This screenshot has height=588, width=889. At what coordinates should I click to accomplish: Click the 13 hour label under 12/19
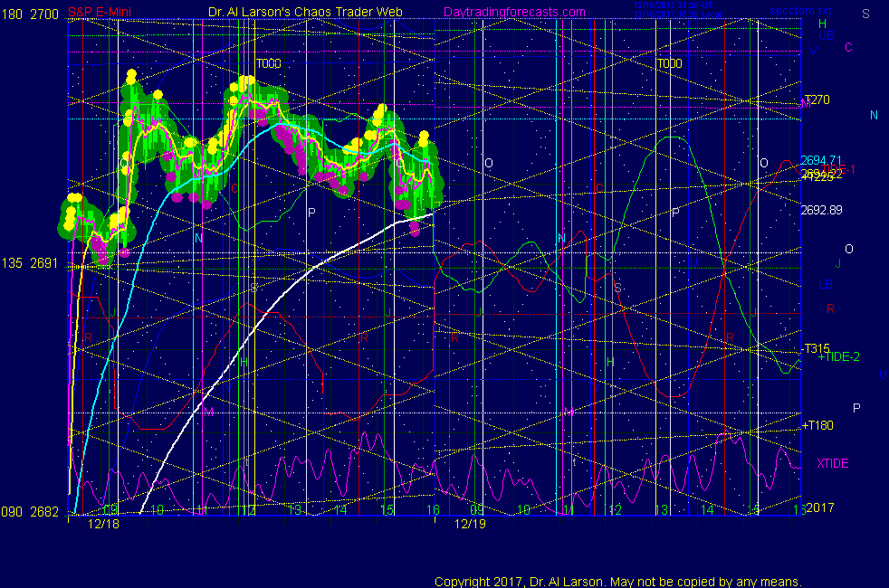(661, 509)
